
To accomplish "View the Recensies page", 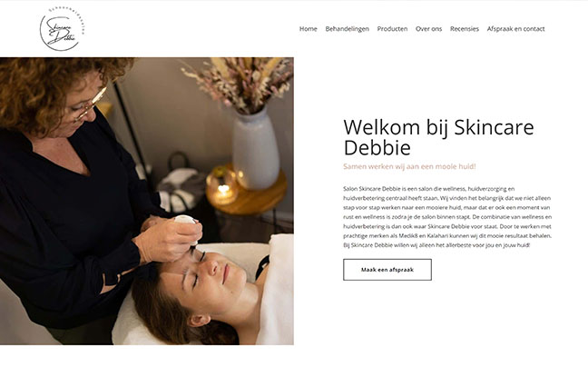I will click(464, 29).
